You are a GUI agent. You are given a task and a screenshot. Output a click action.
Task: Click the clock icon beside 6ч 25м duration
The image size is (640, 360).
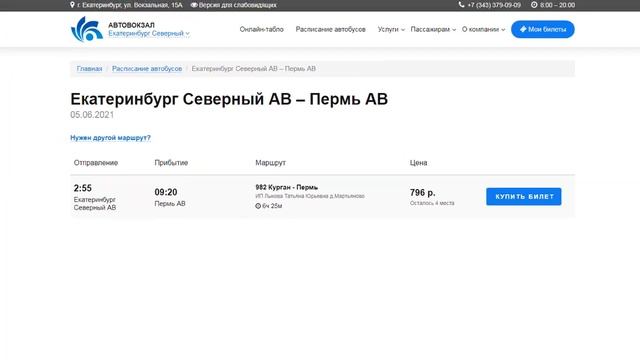[x=258, y=206]
